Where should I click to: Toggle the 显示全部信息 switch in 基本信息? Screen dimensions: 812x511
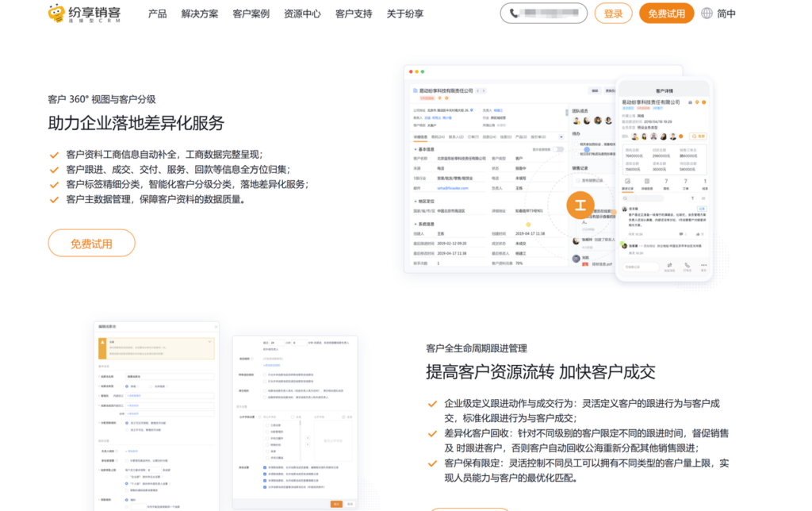pos(557,148)
